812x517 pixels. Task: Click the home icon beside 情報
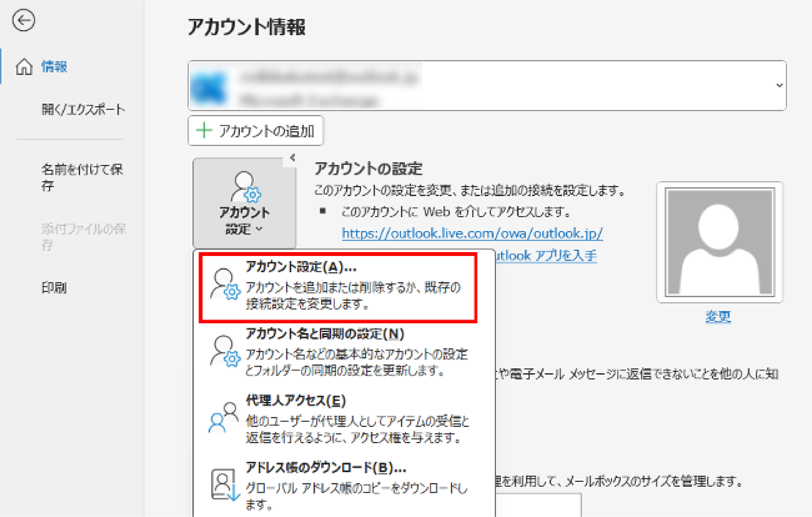[24, 66]
